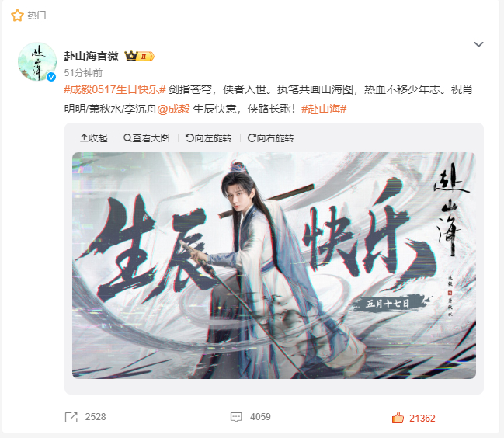Click the repost share icon
504x438 pixels.
(x=71, y=417)
